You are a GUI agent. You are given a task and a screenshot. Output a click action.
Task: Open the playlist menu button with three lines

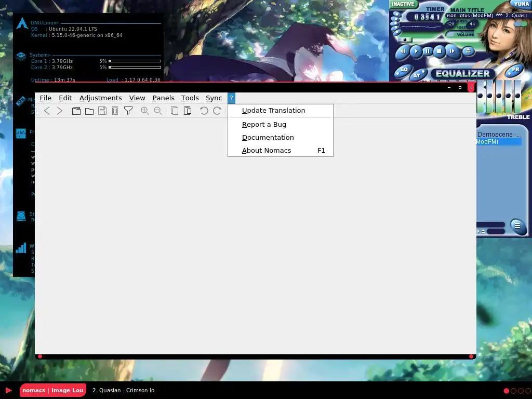517,225
